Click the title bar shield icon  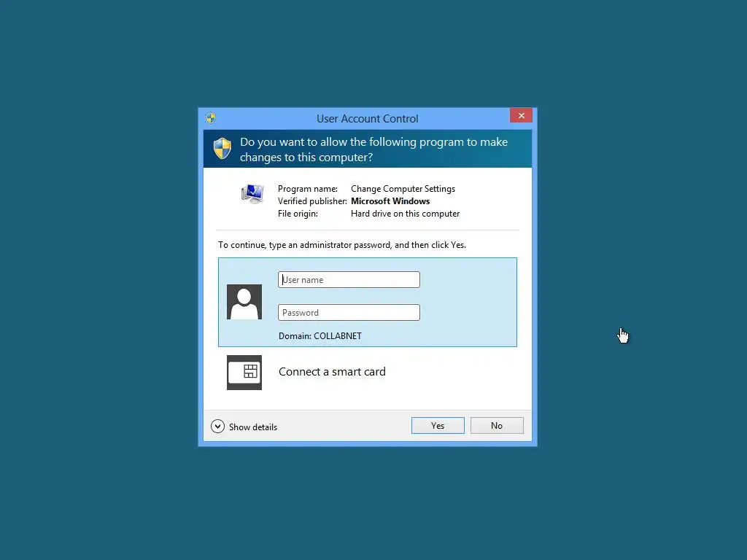[211, 118]
